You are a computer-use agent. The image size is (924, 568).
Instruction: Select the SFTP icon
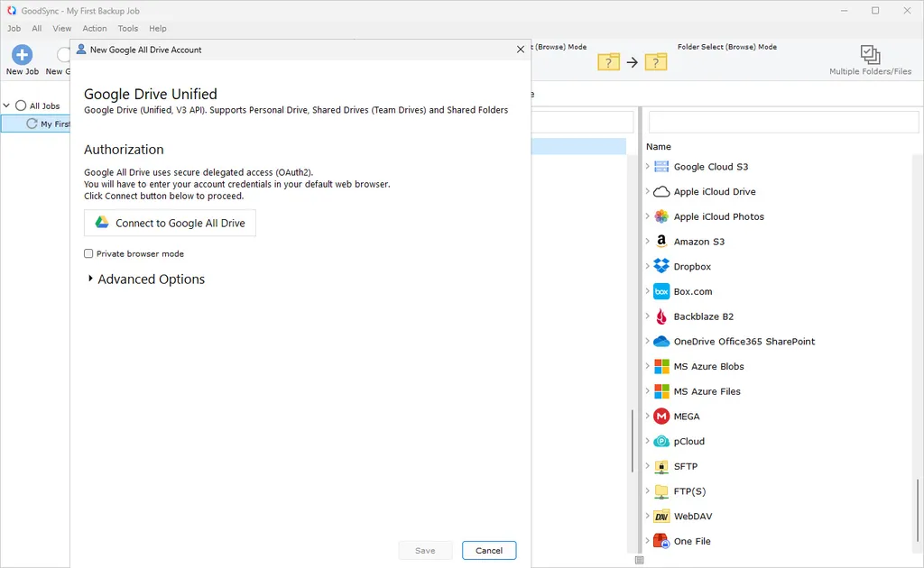(661, 466)
